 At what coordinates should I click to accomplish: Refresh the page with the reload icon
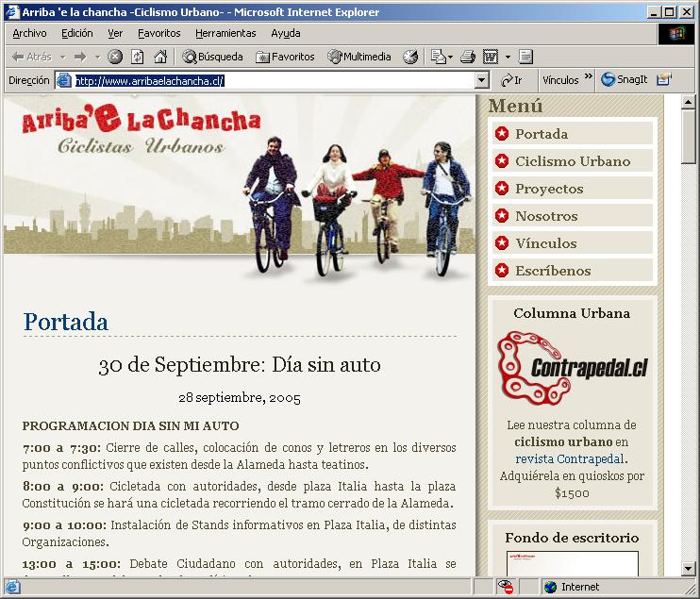point(137,57)
